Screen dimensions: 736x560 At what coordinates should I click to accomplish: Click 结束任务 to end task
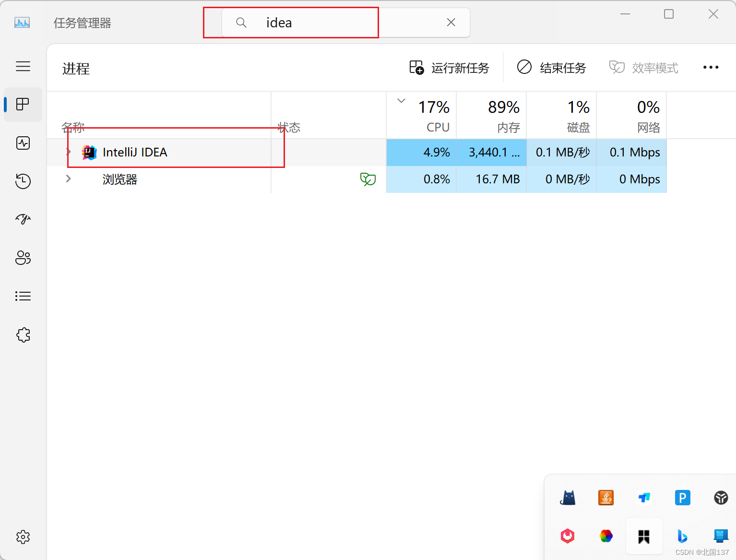pos(551,68)
